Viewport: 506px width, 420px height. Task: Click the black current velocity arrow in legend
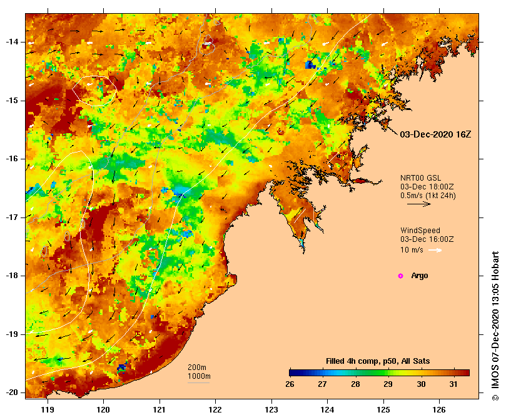(419, 204)
